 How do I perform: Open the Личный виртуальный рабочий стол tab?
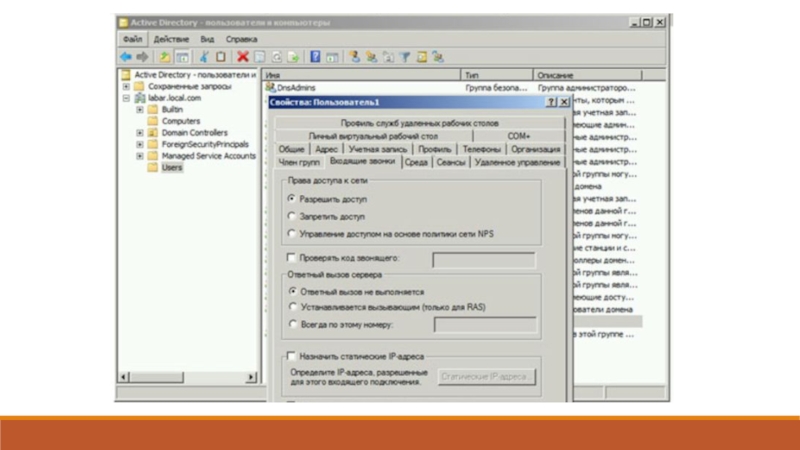(x=373, y=136)
